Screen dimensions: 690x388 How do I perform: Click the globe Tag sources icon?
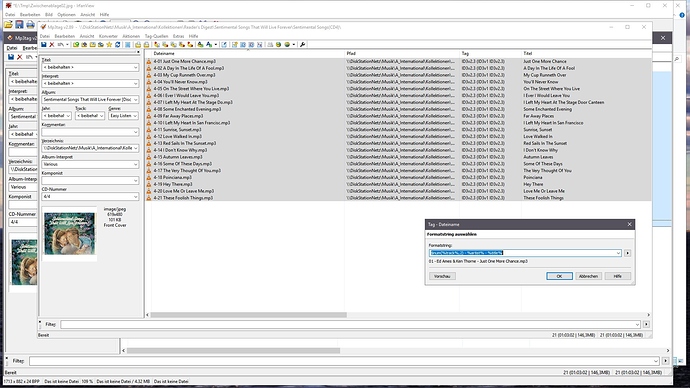pyautogui.click(x=287, y=44)
